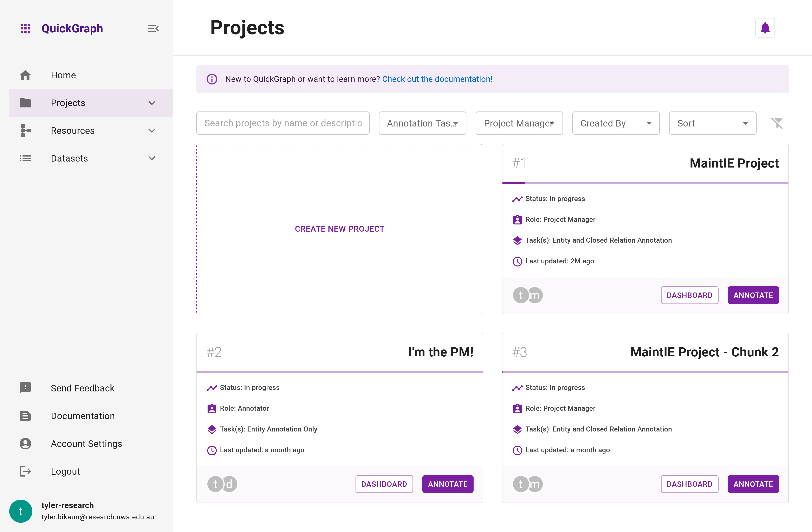The height and width of the screenshot is (532, 812).
Task: Click the Account Settings person icon
Action: 25,443
